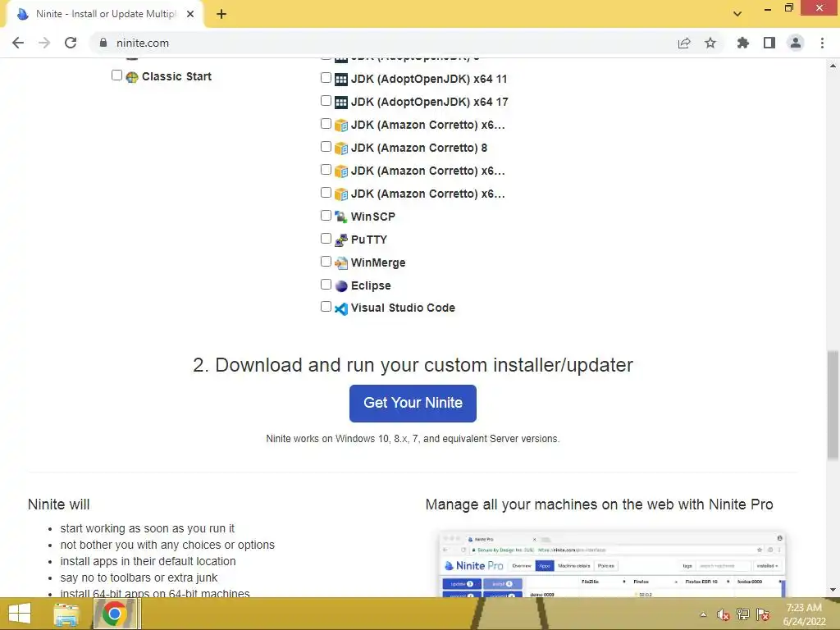Click the page vertical scrollbar thumb
This screenshot has width=840, height=630.
pos(833,404)
